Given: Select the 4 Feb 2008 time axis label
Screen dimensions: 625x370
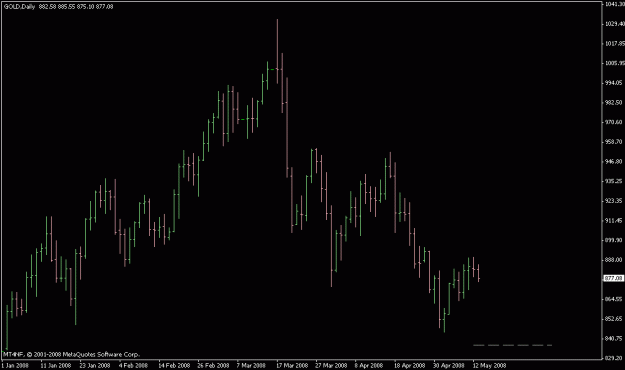Looking at the screenshot, I should click(x=133, y=365).
